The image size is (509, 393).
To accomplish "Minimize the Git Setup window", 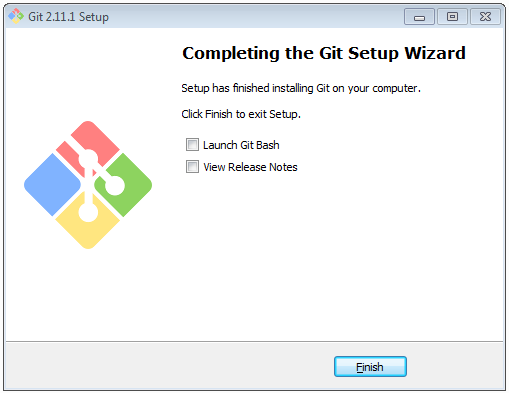I will (419, 17).
